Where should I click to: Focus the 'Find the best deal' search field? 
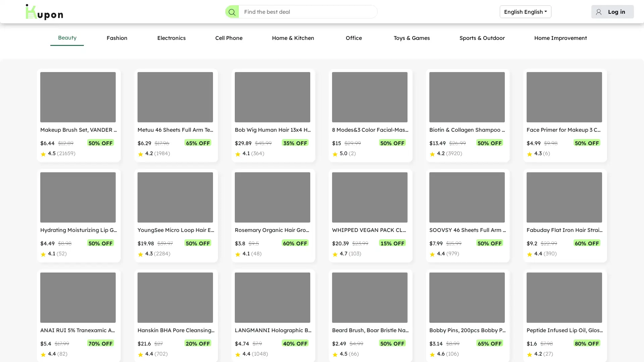308,12
